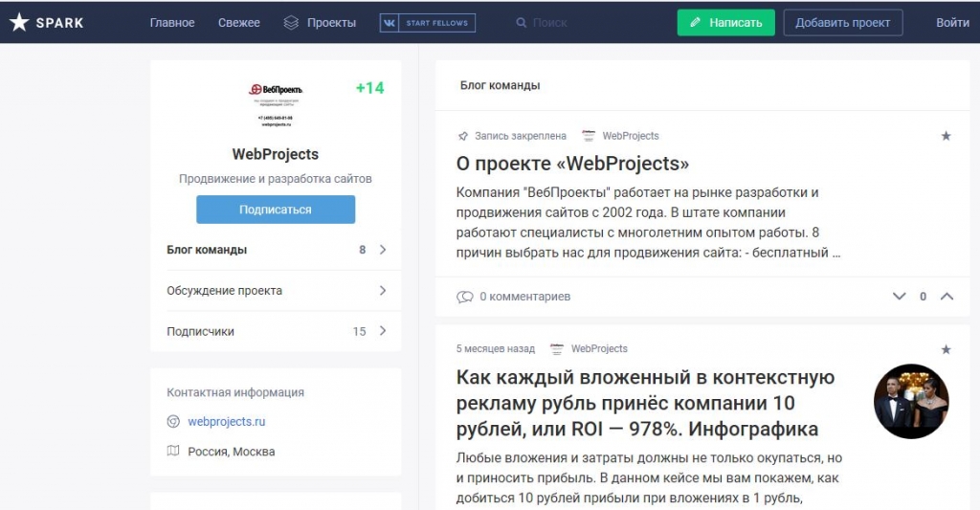980x510 pixels.
Task: Open the Свежее menu item
Action: coord(238,23)
